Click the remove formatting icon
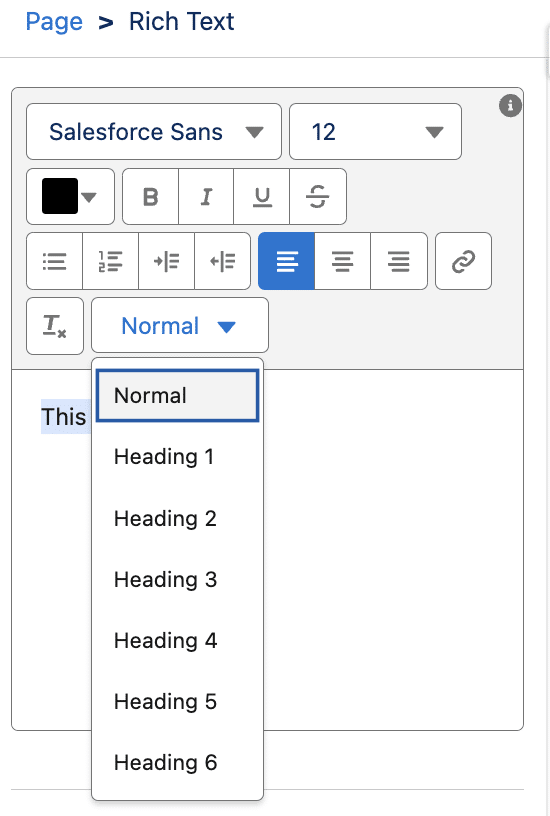The width and height of the screenshot is (550, 816). [55, 326]
